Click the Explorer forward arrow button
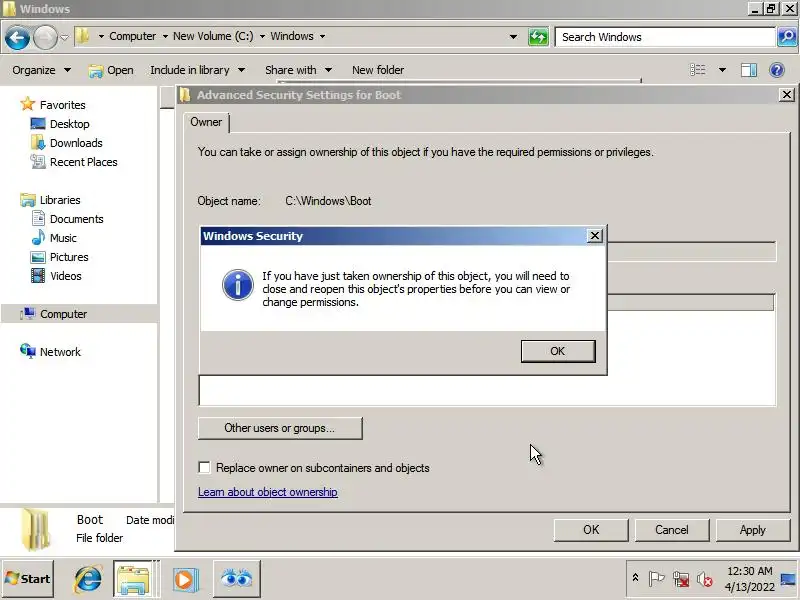800x600 pixels. 45,37
